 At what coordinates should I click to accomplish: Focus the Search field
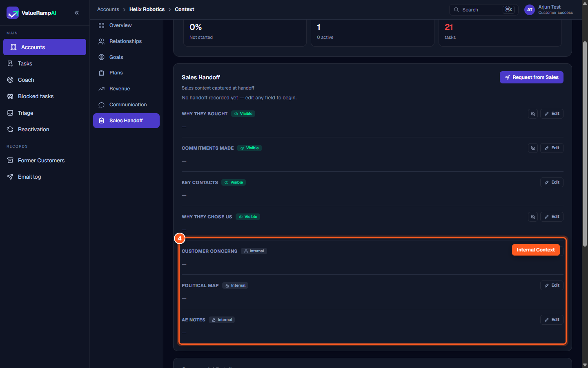pos(484,10)
